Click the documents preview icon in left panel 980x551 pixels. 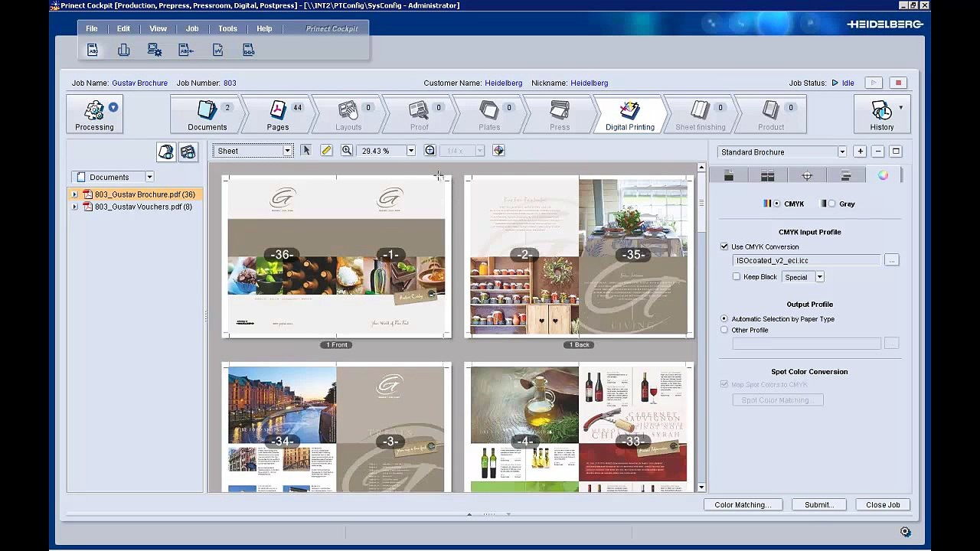(x=165, y=152)
